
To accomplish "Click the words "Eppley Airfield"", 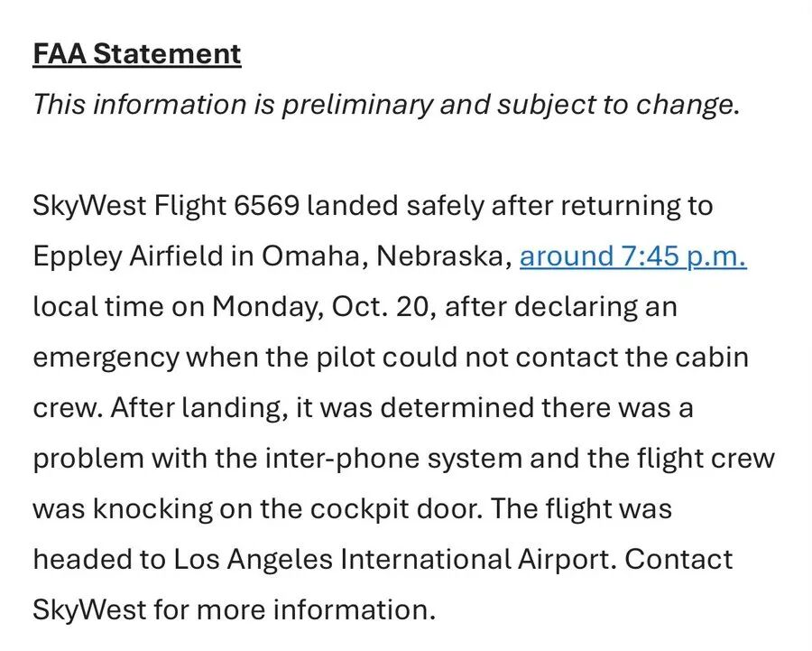I will (134, 256).
